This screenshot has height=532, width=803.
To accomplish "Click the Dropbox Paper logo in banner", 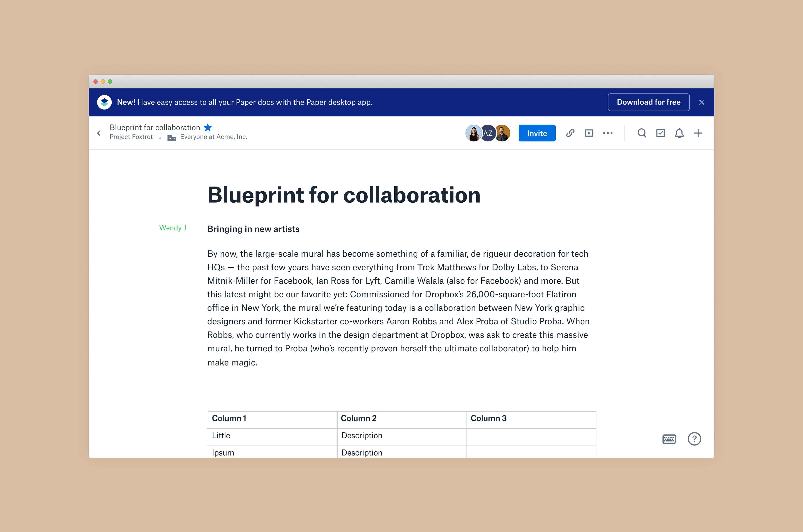I will pos(104,102).
